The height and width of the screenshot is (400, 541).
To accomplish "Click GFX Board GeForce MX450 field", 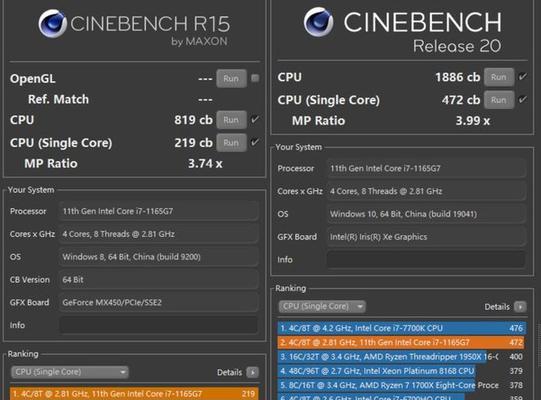I will coord(159,302).
